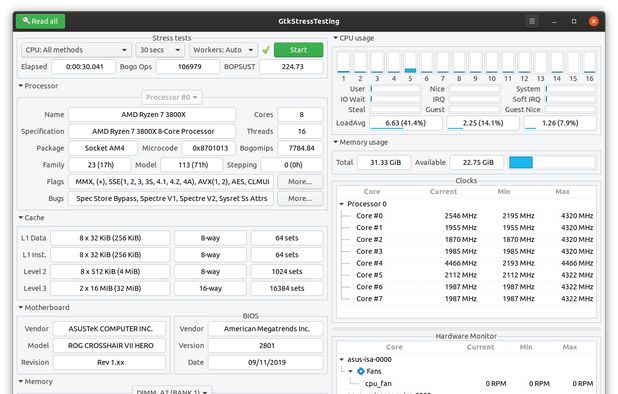Click the Threads value 16
The width and height of the screenshot is (618, 394).
(x=300, y=131)
